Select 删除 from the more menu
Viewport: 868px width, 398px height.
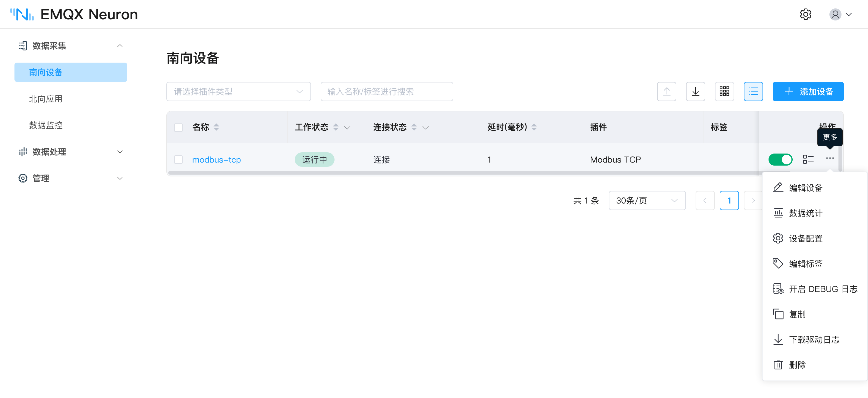pyautogui.click(x=815, y=365)
